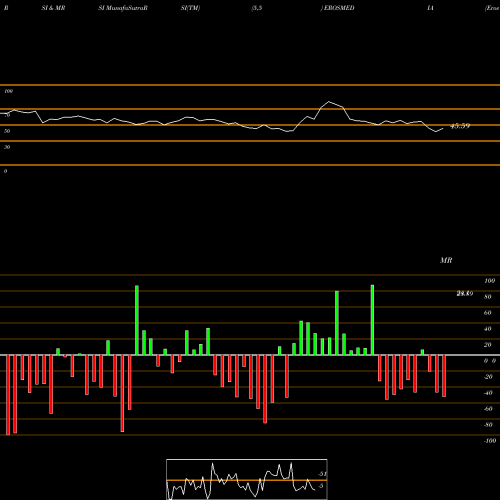Click the 0 level label on RSI panel

5,171
